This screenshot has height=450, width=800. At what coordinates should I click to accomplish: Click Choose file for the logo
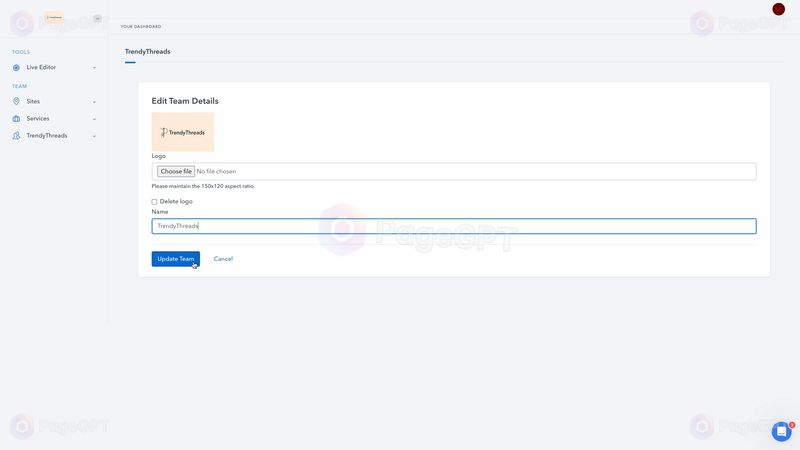click(176, 171)
